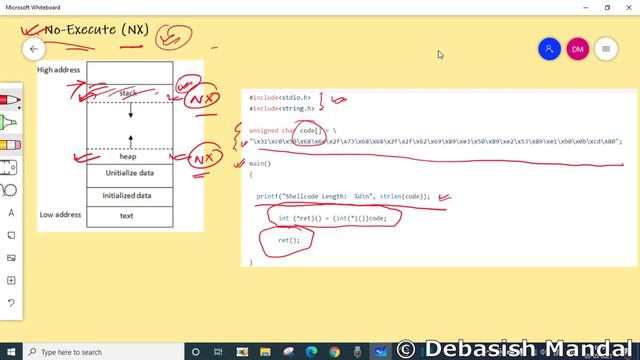Open the whiteboard settings menu

point(606,49)
